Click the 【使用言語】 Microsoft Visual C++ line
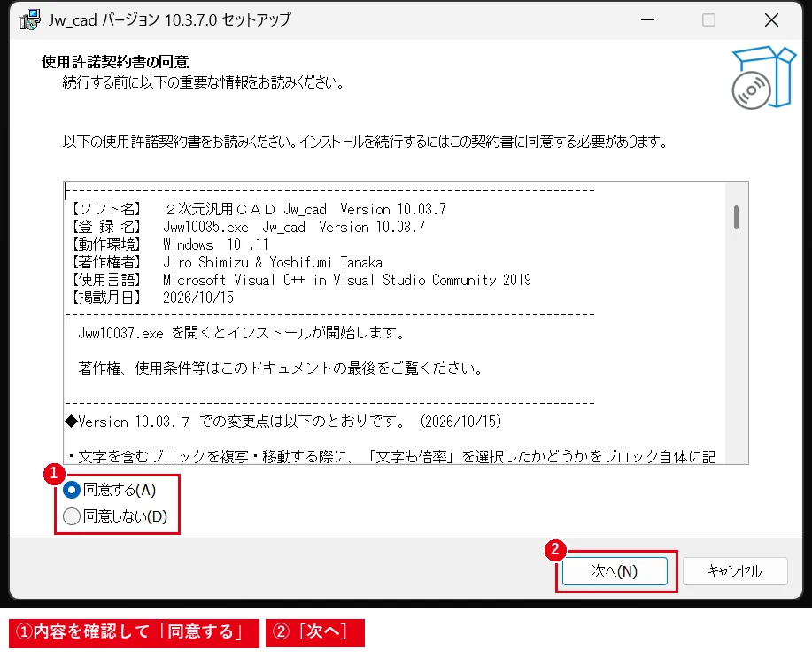Screen dimensions: 812x658 pos(300,280)
